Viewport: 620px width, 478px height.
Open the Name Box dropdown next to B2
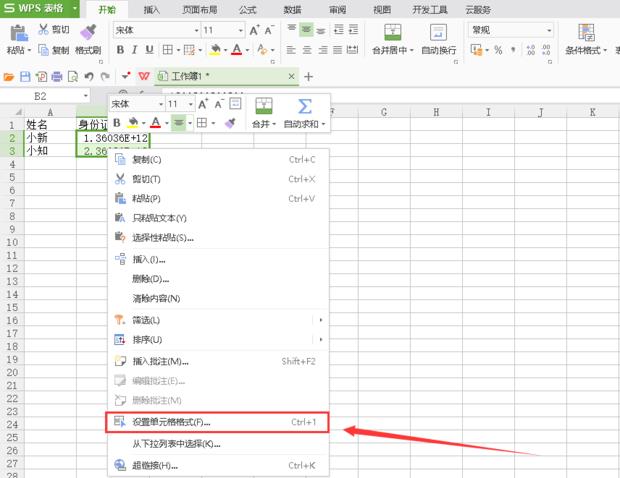click(97, 96)
